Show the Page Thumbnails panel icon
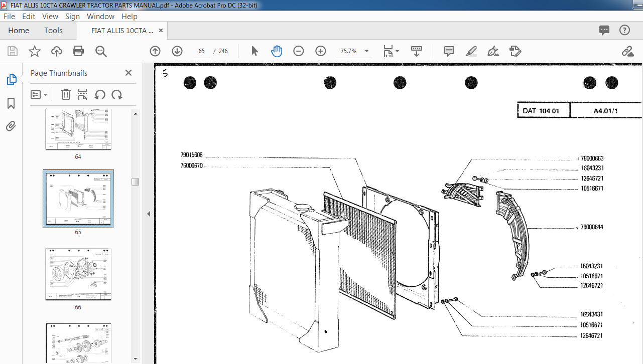This screenshot has width=643, height=364. point(11,80)
